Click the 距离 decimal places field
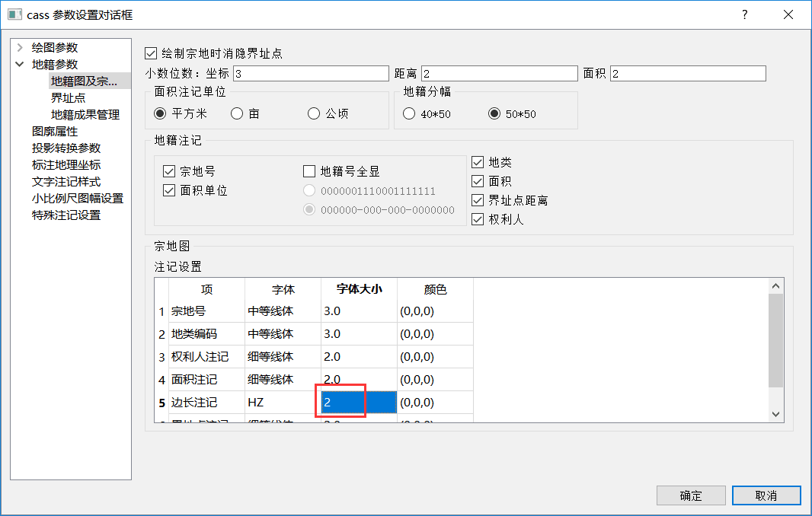The width and height of the screenshot is (812, 516). coord(499,74)
